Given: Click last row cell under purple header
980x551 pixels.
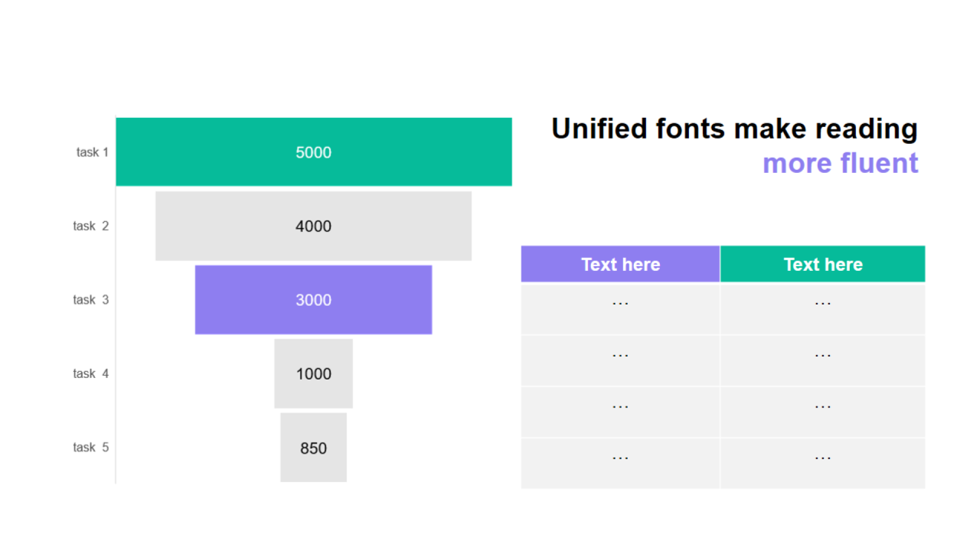Looking at the screenshot, I should click(620, 463).
